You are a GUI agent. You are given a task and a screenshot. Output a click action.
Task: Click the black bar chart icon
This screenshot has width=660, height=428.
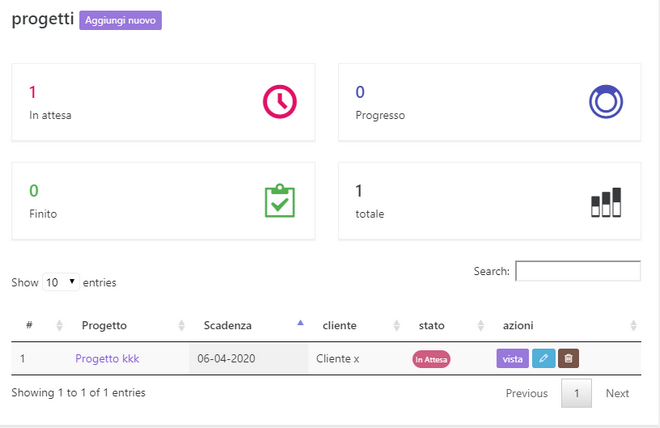606,202
